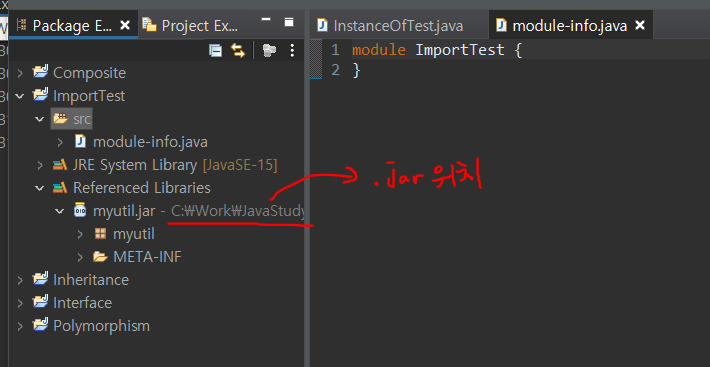Click the src source folder icon

pos(60,119)
